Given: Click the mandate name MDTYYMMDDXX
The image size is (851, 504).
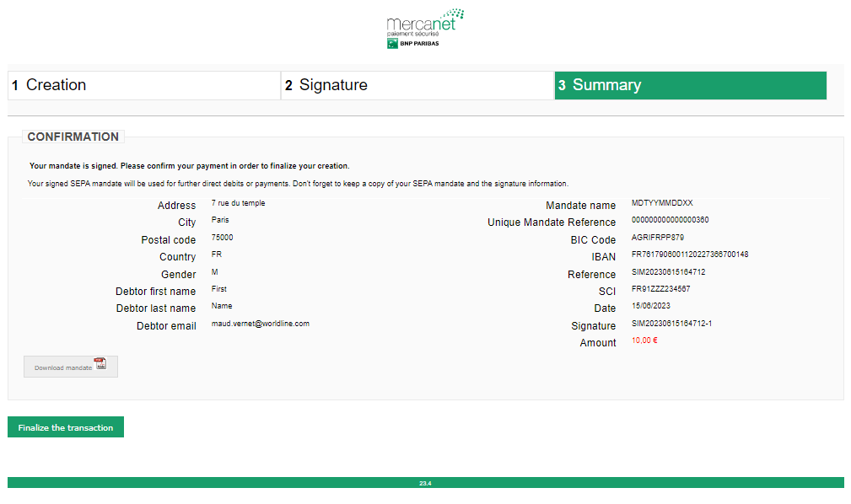Looking at the screenshot, I should point(662,203).
